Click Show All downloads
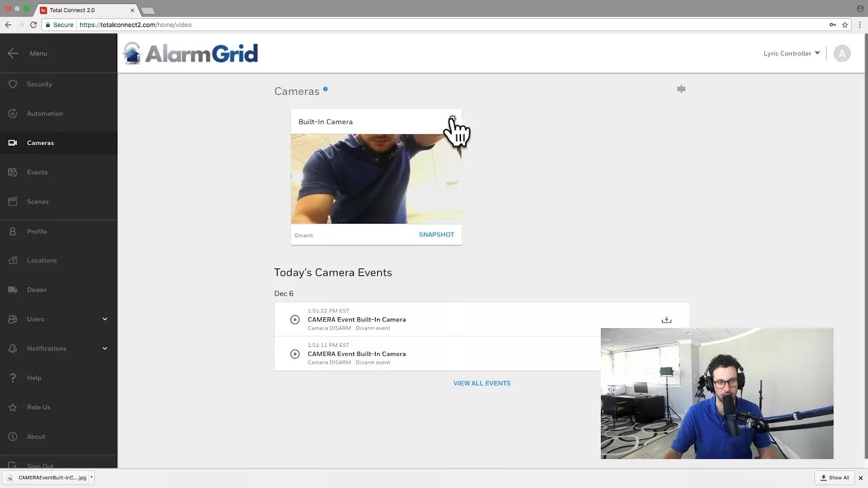 click(x=835, y=478)
